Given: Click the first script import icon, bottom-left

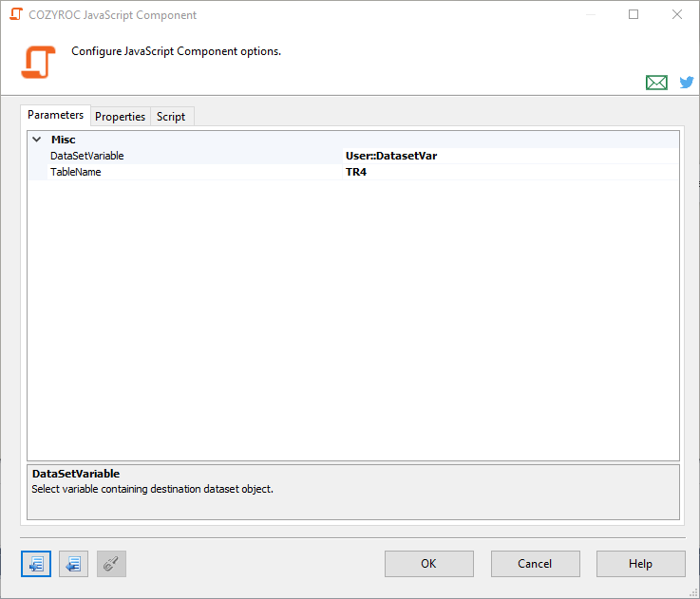Looking at the screenshot, I should click(x=36, y=564).
